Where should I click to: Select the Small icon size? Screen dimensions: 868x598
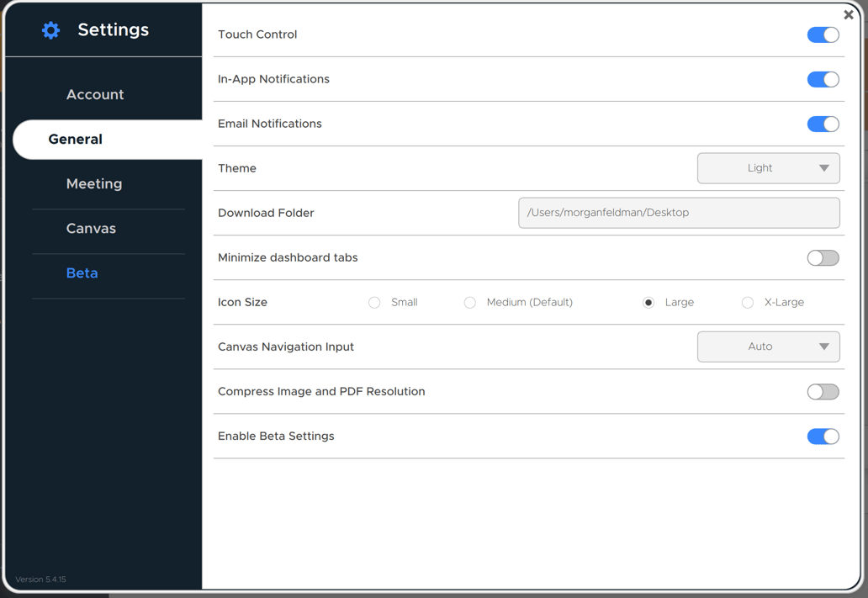373,302
